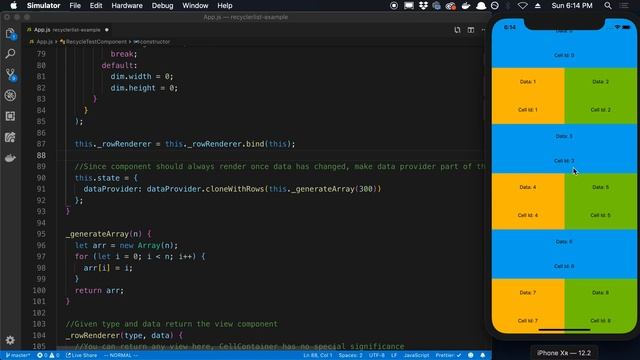Viewport: 640px width, 360px height.
Task: Open the Extensions view icon
Action: 11,116
